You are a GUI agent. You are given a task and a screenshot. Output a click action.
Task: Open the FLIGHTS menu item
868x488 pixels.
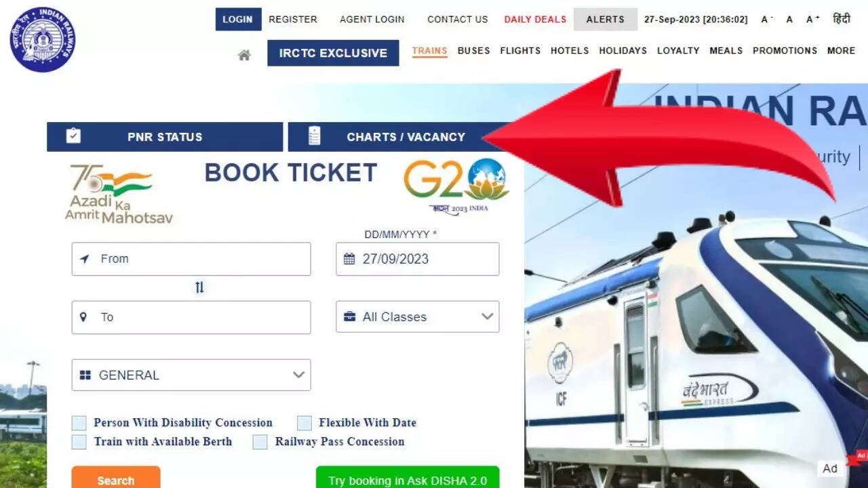click(520, 51)
